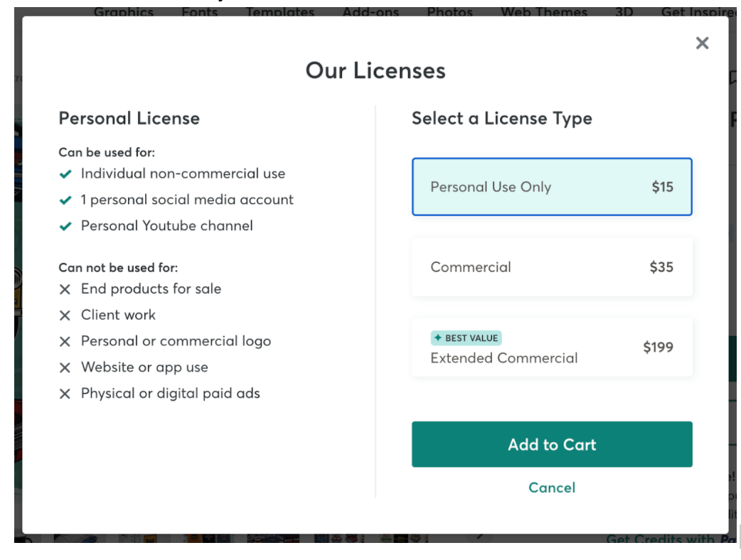Click checkmark beside Individual non-commercial use
The width and height of the screenshot is (741, 560).
[x=65, y=174]
